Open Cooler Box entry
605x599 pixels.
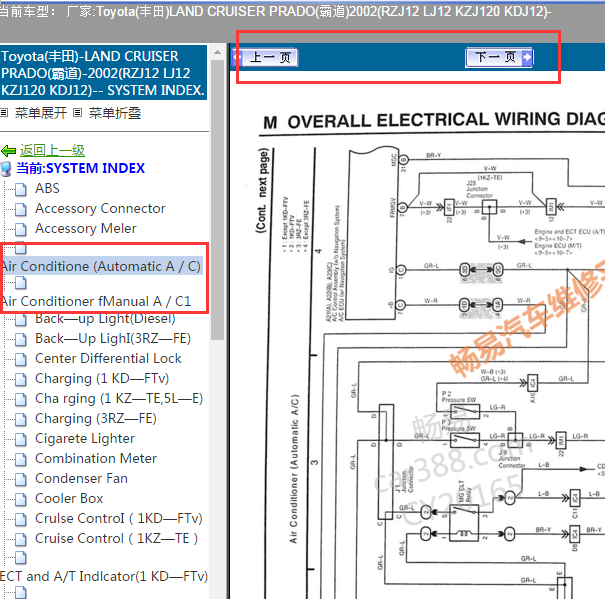pyautogui.click(x=69, y=499)
